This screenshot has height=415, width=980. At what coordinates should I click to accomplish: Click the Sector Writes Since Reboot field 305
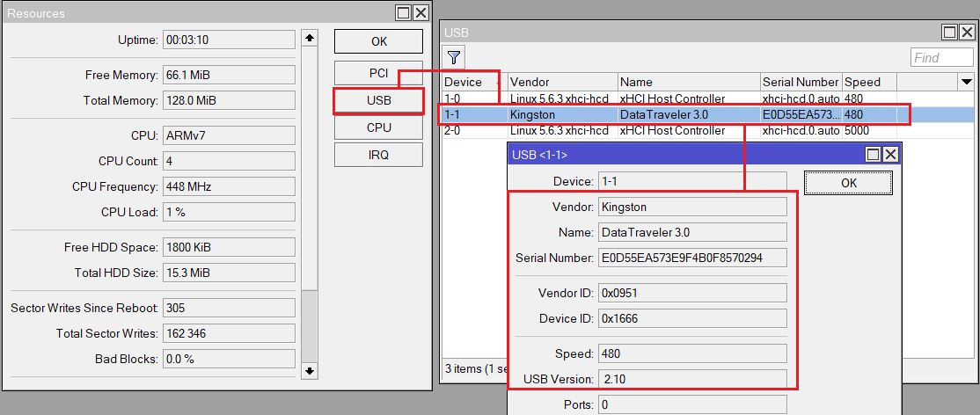coord(229,308)
